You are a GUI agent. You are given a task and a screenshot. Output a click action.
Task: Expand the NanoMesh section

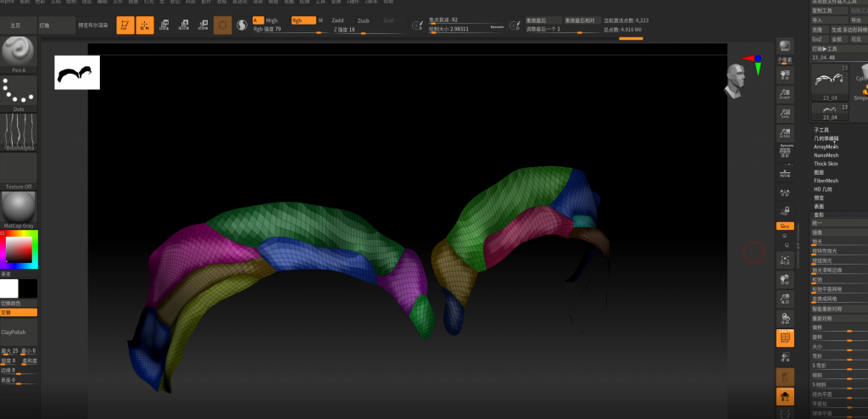point(826,155)
